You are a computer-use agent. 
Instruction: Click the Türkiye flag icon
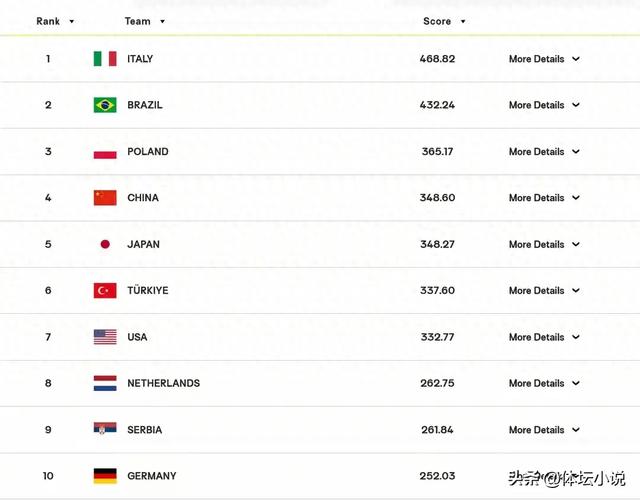(x=105, y=290)
